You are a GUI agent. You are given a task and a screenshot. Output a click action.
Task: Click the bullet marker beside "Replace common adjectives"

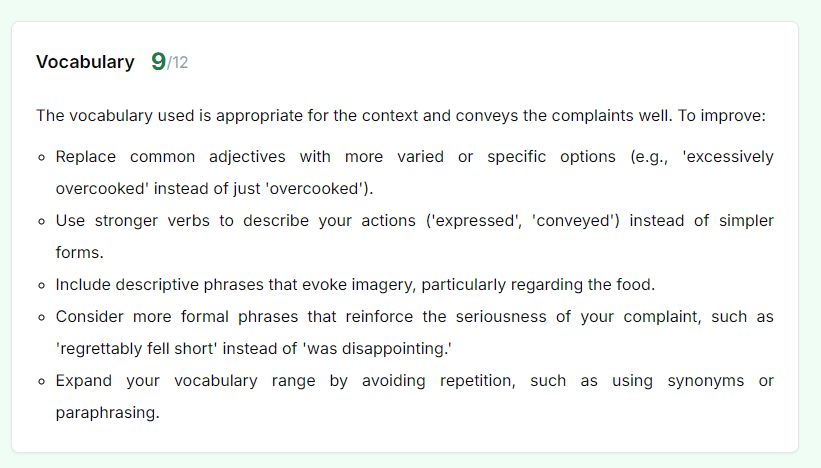click(x=42, y=158)
